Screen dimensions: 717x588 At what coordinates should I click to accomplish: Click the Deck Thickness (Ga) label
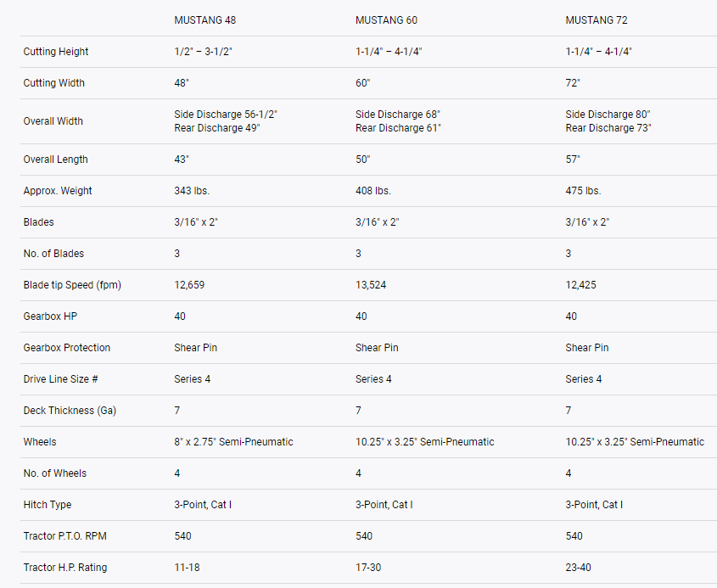pyautogui.click(x=70, y=411)
